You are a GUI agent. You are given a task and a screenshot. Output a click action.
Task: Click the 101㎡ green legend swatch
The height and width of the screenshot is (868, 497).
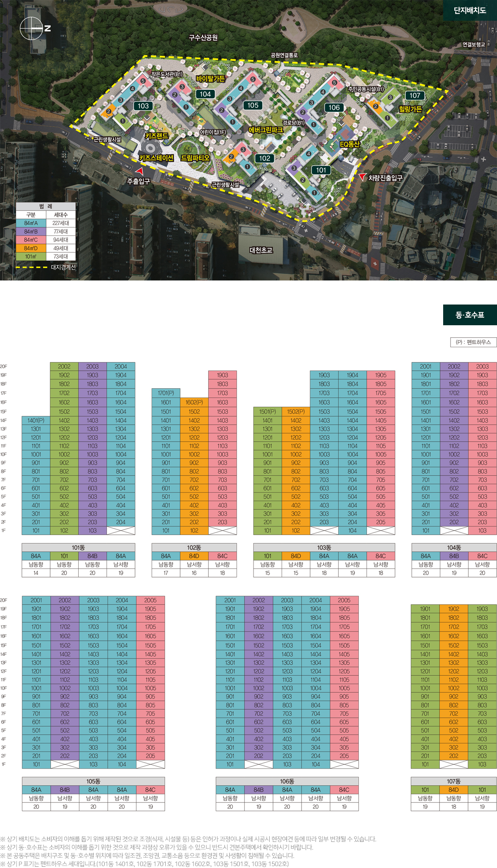31,256
